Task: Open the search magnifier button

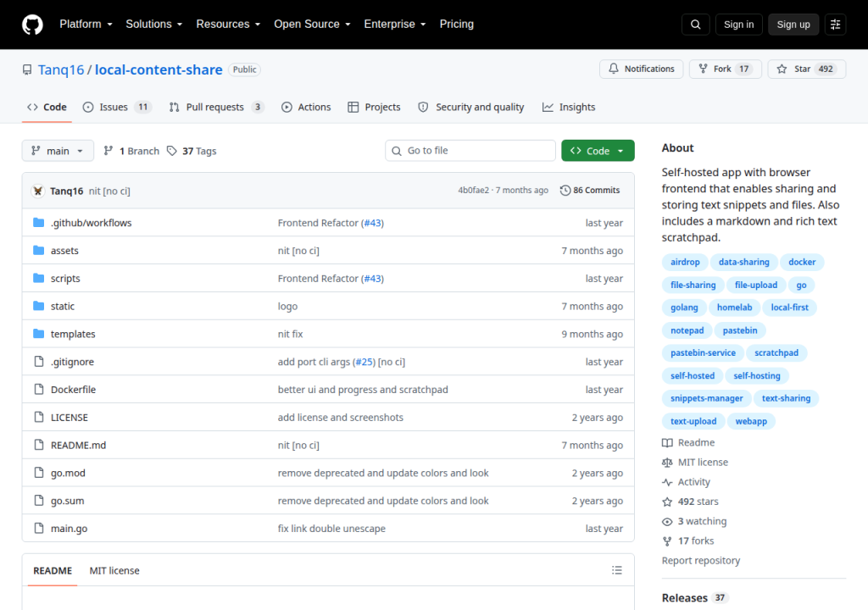Action: [x=695, y=25]
